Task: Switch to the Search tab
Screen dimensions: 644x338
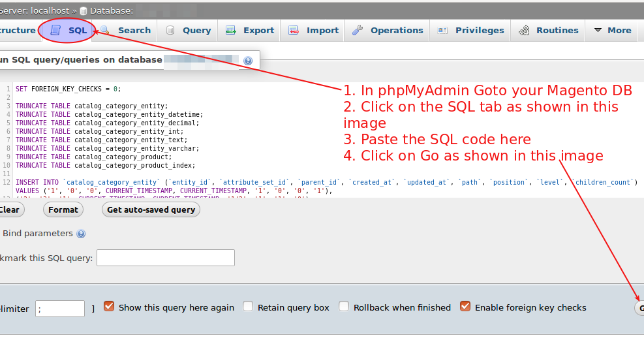Action: (126, 31)
